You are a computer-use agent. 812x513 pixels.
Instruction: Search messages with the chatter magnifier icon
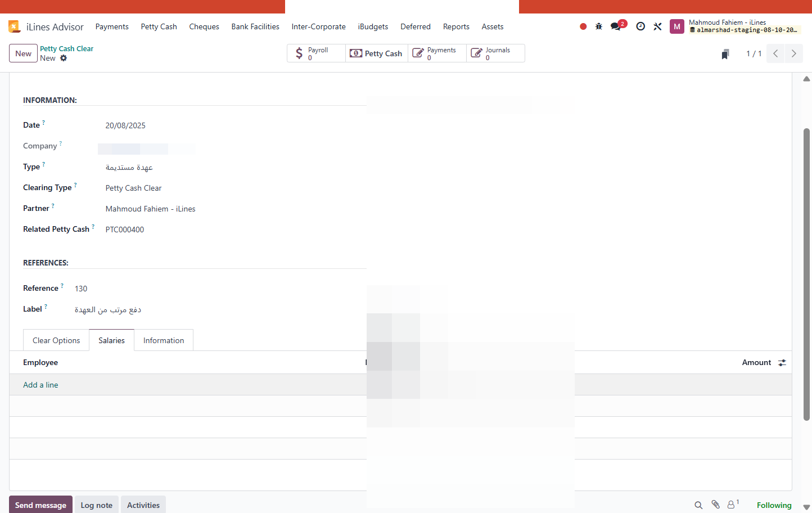pos(698,505)
